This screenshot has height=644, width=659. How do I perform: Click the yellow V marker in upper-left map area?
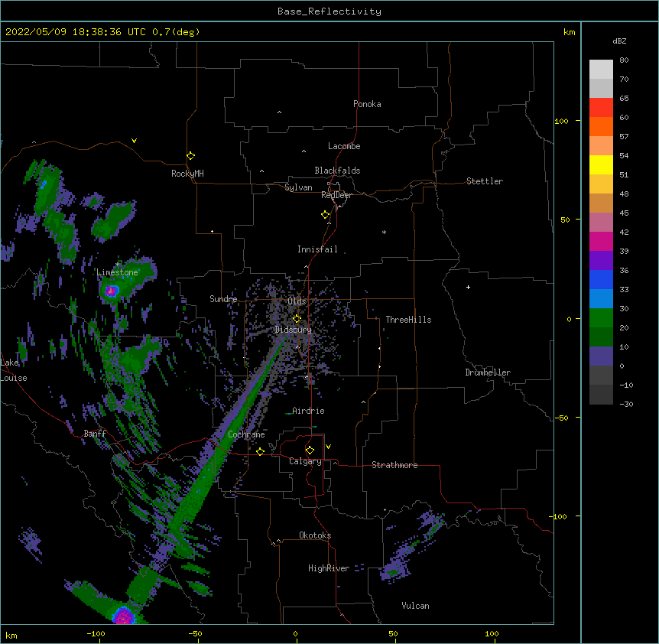point(134,141)
